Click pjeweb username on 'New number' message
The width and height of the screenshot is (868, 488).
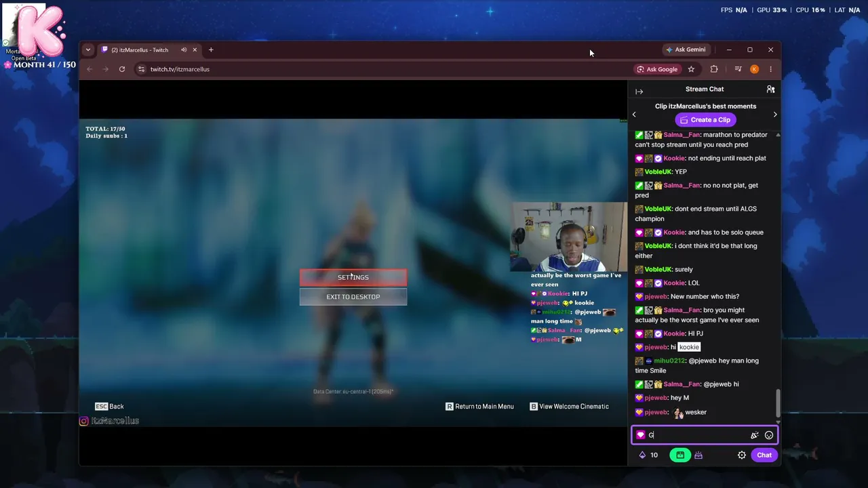pos(656,297)
